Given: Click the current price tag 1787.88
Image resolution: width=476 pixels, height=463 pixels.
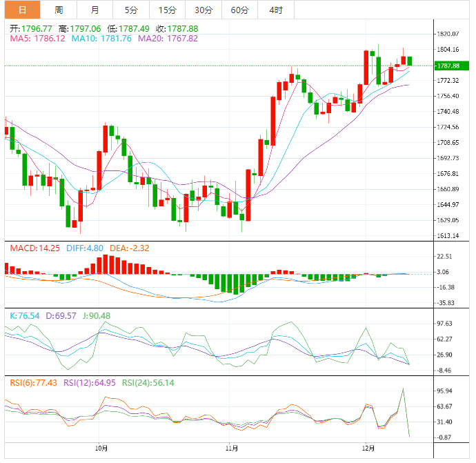Looking at the screenshot, I should pyautogui.click(x=448, y=66).
